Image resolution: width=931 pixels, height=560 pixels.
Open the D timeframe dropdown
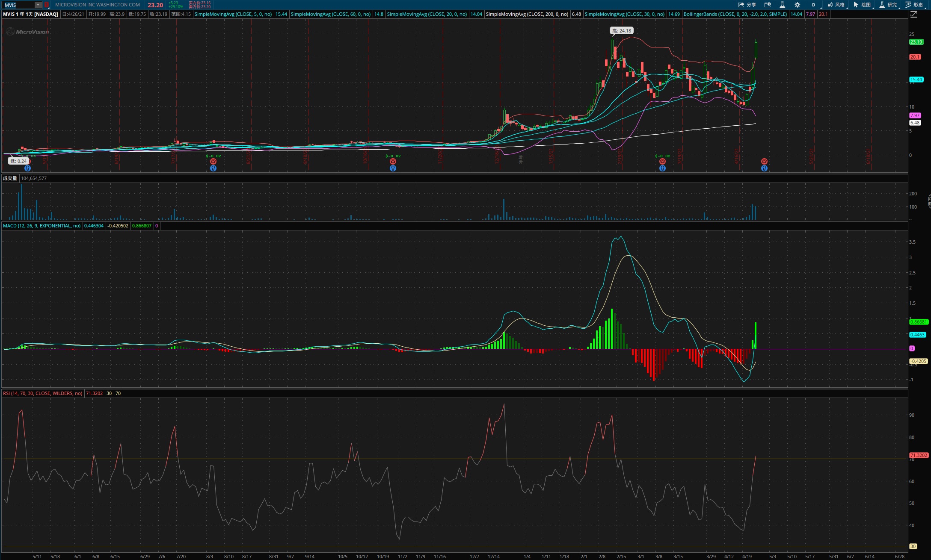tap(814, 5)
